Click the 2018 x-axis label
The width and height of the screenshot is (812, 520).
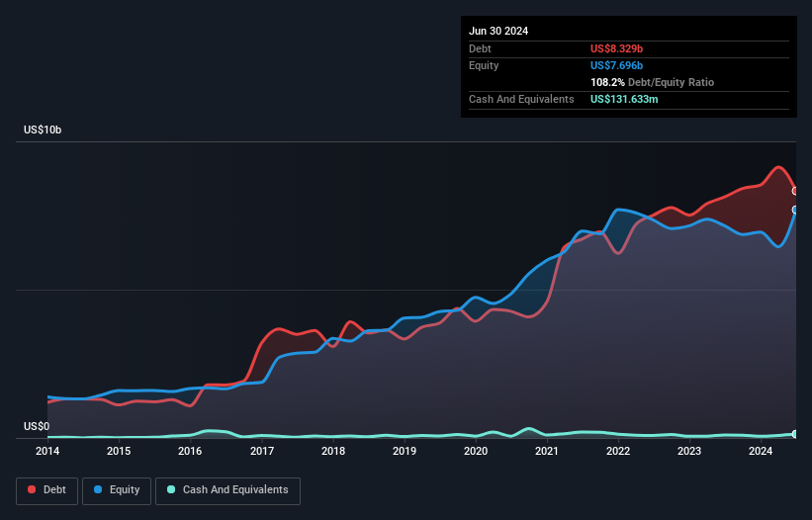coord(333,451)
